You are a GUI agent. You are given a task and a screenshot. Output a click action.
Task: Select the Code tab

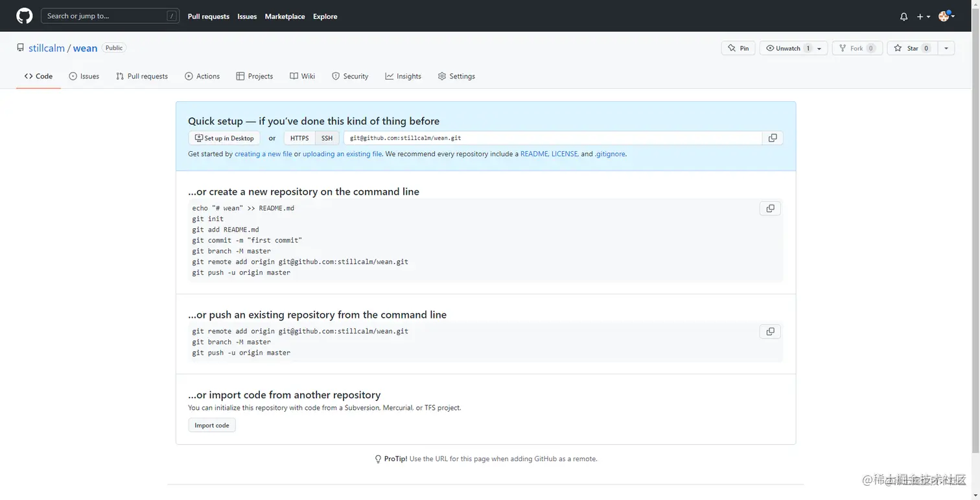pyautogui.click(x=38, y=76)
